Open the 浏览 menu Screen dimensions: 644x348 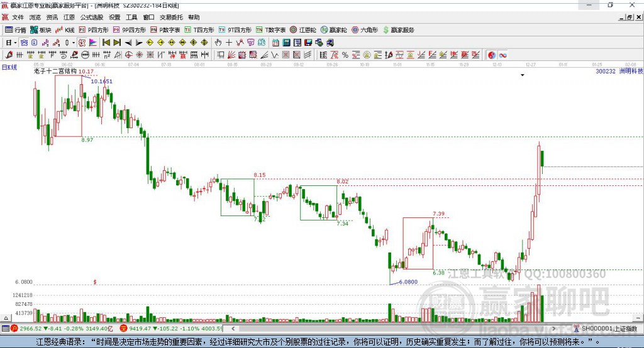point(35,17)
